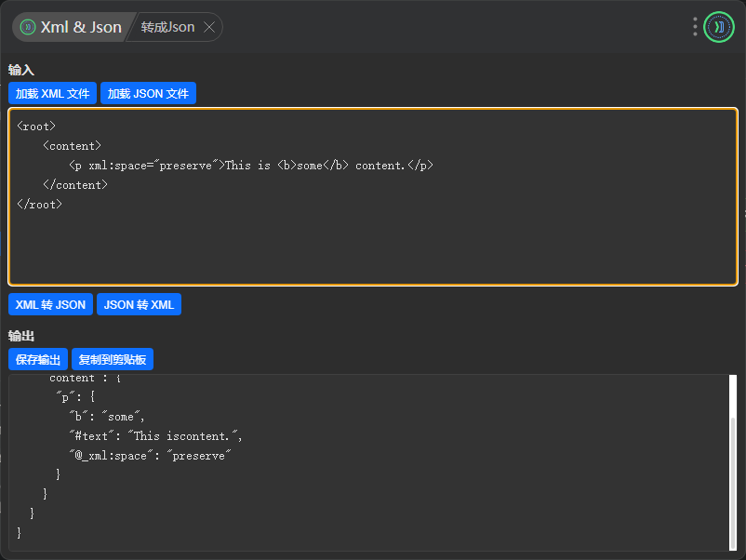Open the Xml & Json tab
Viewport: 746px width, 560px height.
[72, 27]
